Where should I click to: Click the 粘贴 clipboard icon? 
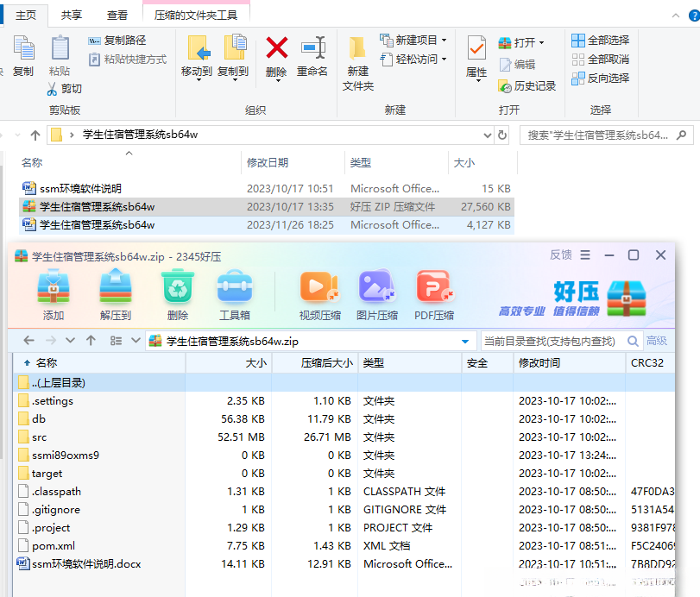[60, 47]
